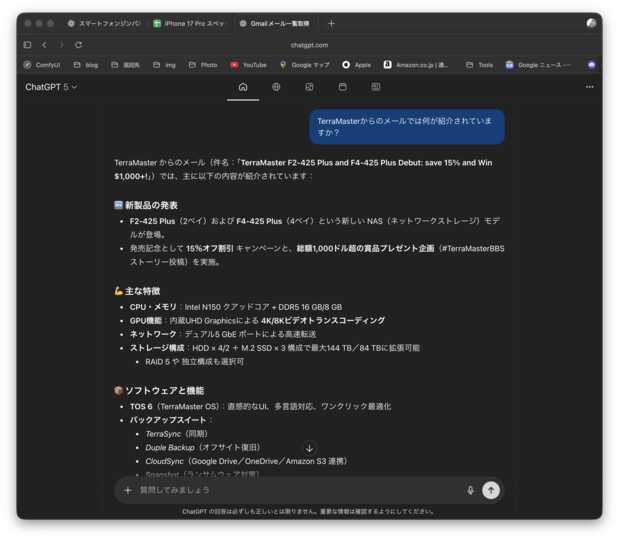Open the Google ニュース bookmark
Image resolution: width=619 pixels, height=540 pixels.
538,65
